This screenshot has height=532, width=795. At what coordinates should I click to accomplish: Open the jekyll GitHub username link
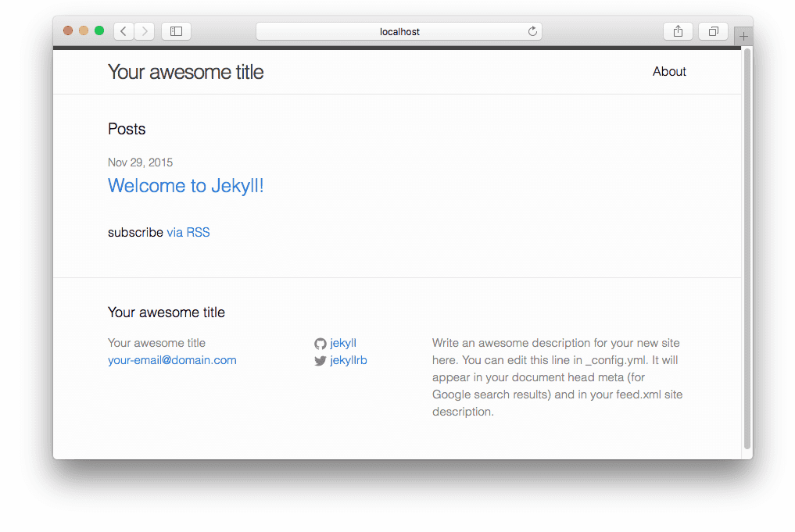pos(343,343)
